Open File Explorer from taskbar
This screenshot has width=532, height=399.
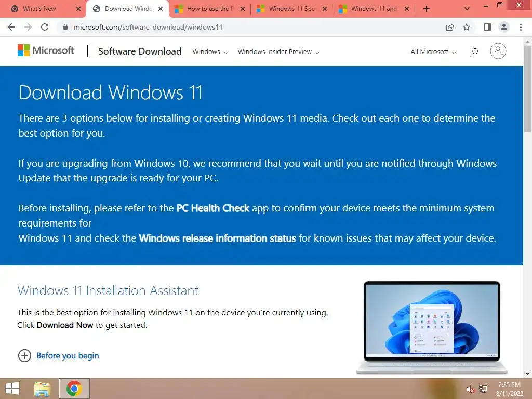tap(42, 389)
